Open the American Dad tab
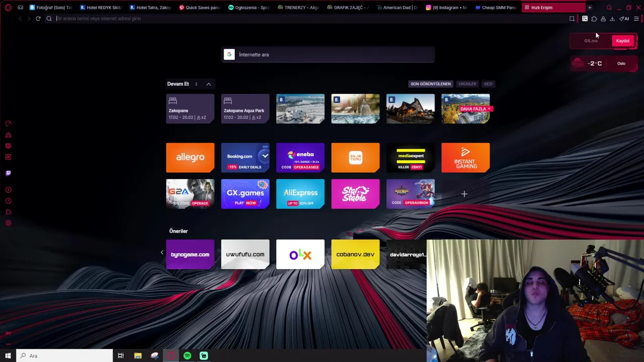644x362 pixels. point(396,8)
